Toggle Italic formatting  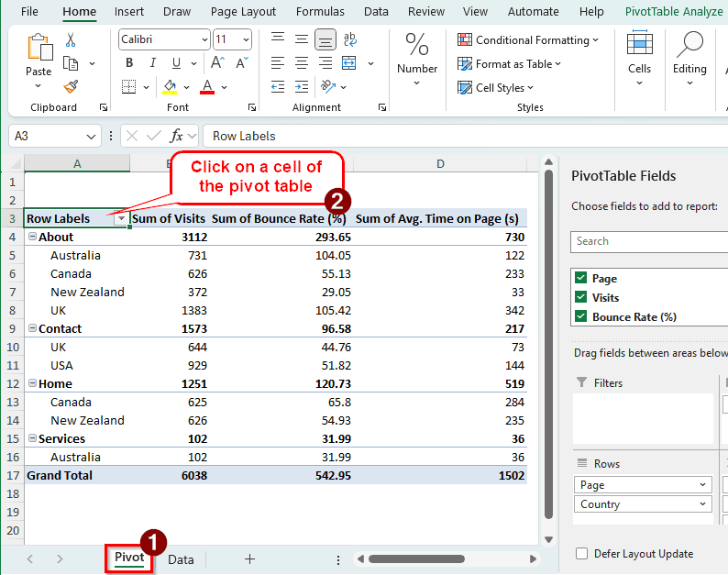[153, 63]
